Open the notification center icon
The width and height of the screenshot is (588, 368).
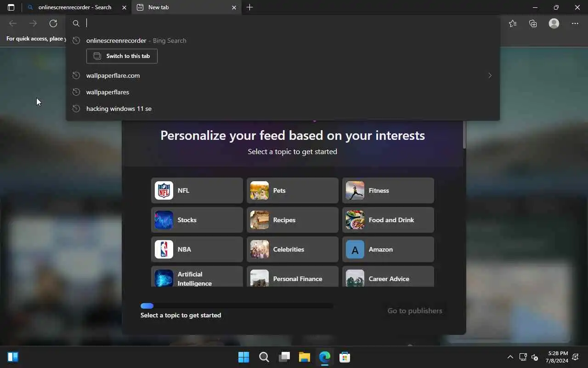576,357
